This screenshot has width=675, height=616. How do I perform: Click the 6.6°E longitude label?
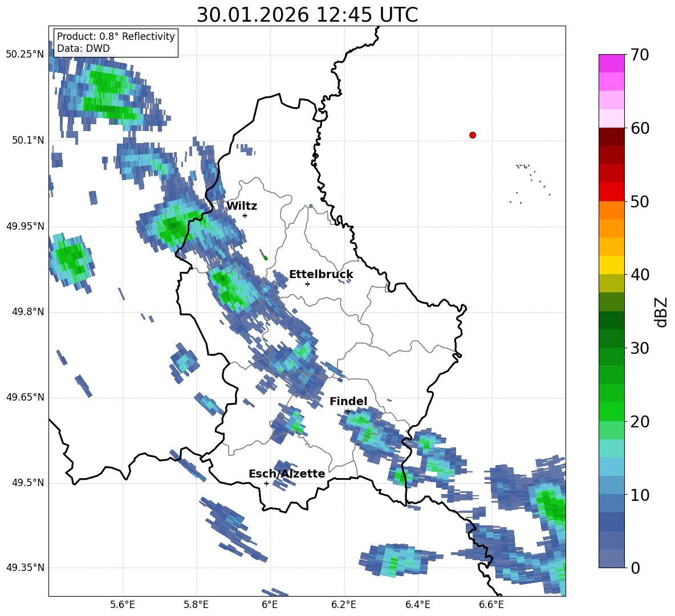pyautogui.click(x=491, y=605)
